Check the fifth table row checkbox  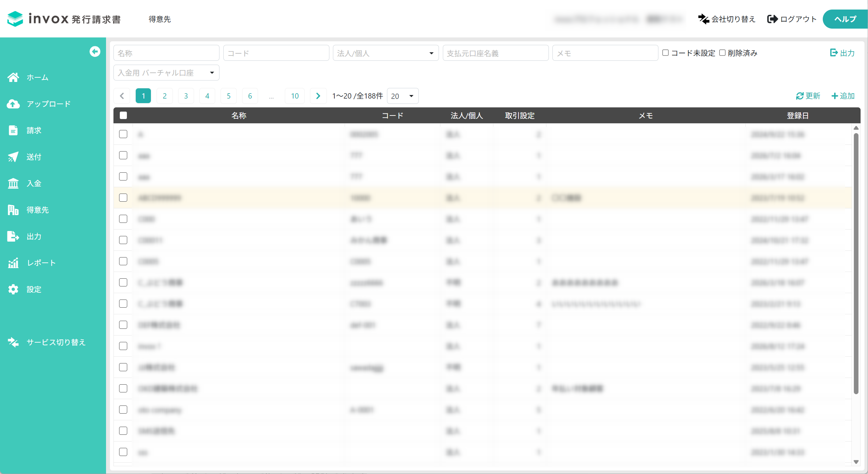pyautogui.click(x=123, y=219)
